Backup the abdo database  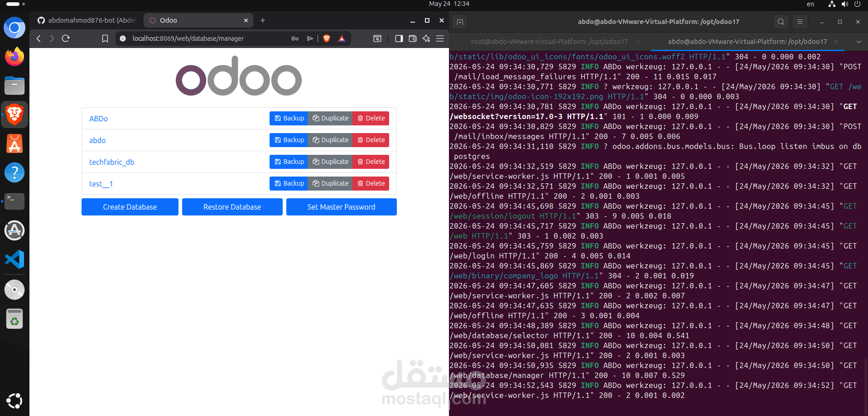[289, 140]
